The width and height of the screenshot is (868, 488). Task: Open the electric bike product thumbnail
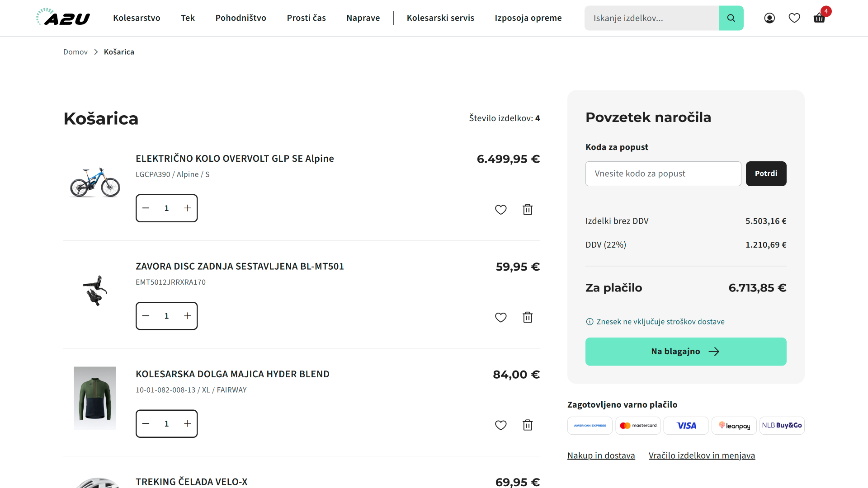tap(95, 182)
